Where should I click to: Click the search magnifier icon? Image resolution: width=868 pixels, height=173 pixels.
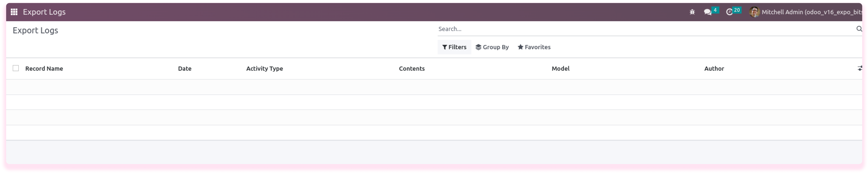point(859,29)
